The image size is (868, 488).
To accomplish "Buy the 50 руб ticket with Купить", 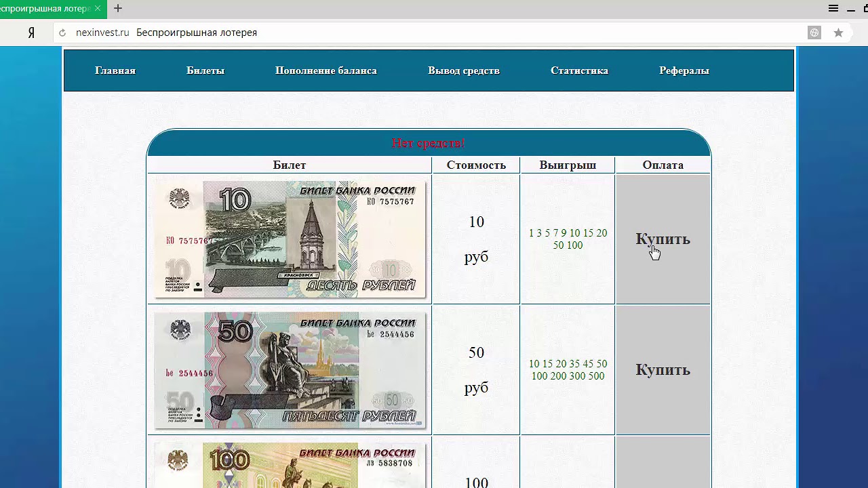I will tap(663, 370).
